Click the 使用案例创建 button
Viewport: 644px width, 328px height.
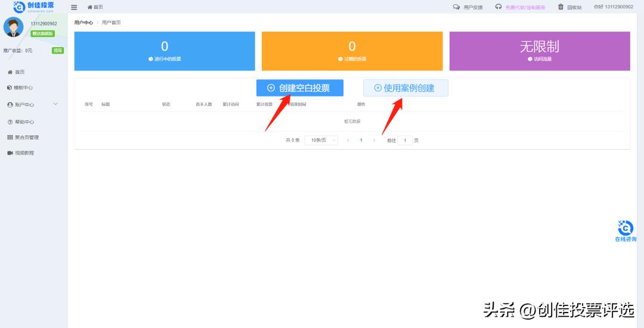(x=405, y=88)
